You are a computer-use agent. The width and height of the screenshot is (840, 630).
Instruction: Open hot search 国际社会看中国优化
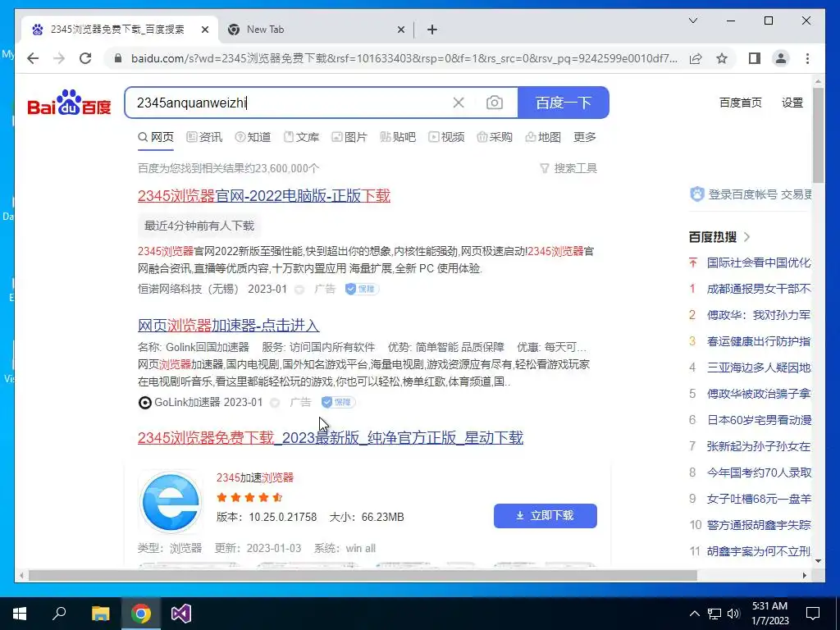759,262
